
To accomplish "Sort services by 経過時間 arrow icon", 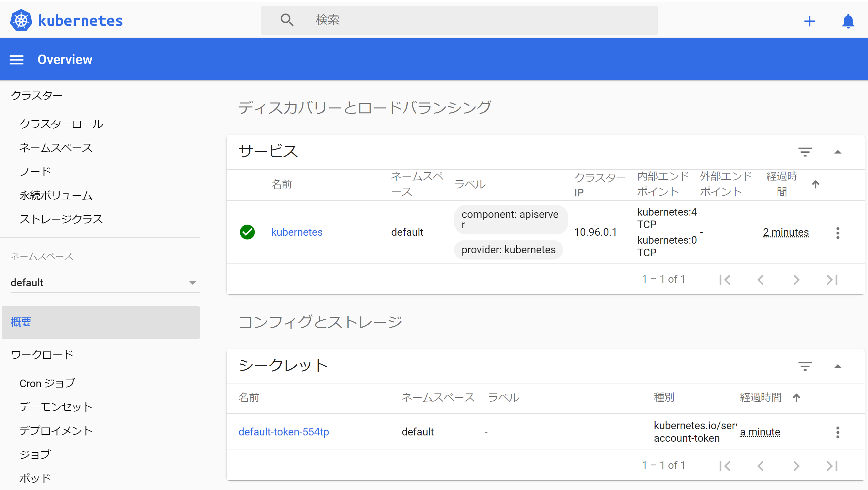I will 815,184.
